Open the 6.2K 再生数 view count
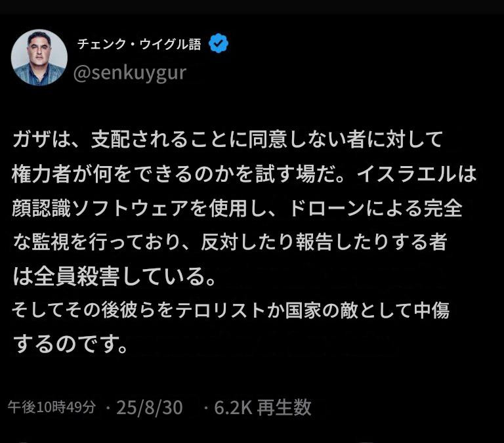504x443 pixels. coord(262,407)
